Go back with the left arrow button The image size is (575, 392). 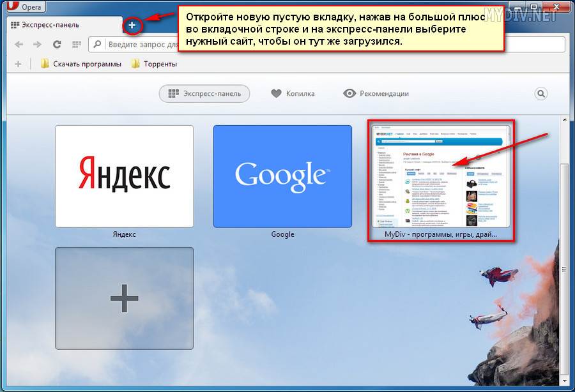[x=19, y=44]
